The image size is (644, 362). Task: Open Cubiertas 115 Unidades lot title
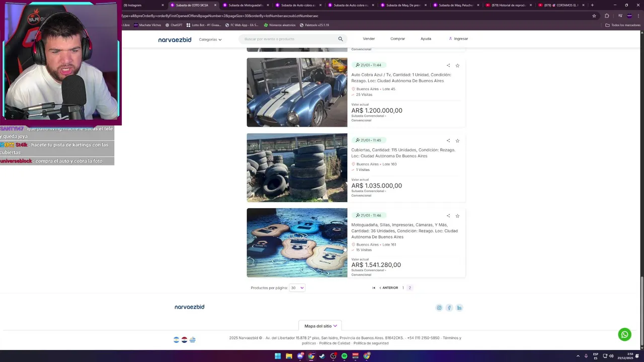(x=403, y=153)
